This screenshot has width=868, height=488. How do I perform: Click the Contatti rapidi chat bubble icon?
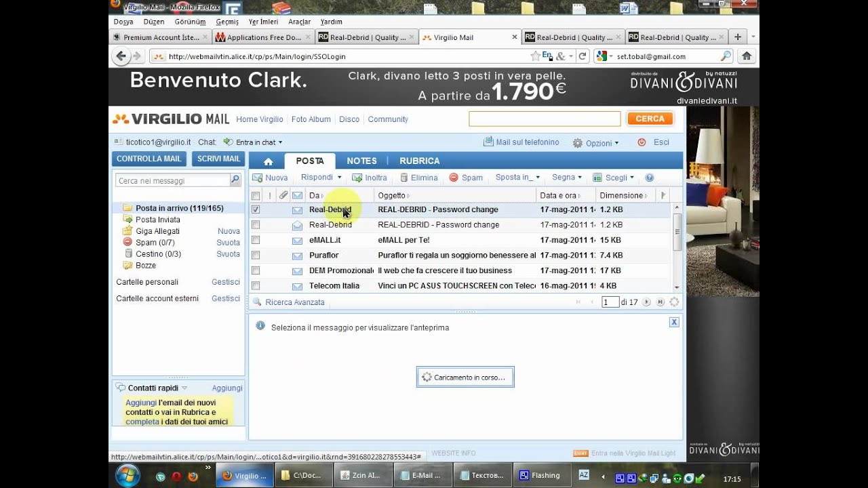pyautogui.click(x=121, y=388)
